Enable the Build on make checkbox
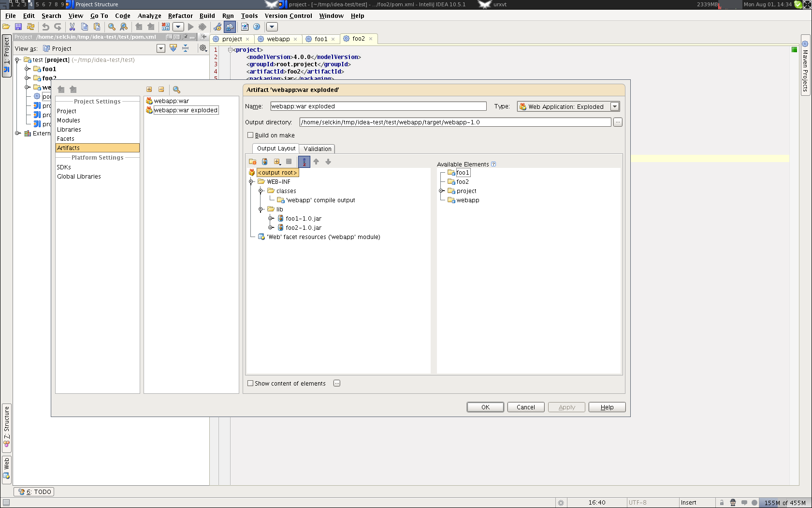Viewport: 812px width, 508px height. (x=250, y=135)
